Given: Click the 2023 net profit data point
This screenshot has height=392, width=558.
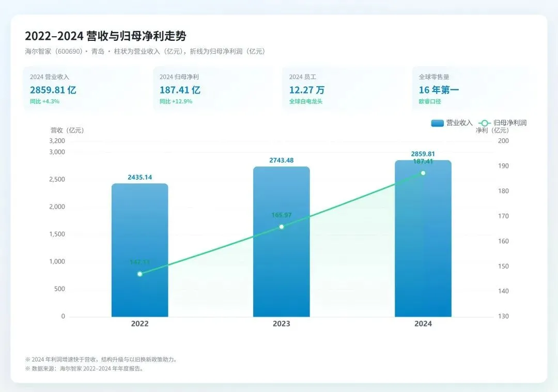Looking at the screenshot, I should pos(282,227).
